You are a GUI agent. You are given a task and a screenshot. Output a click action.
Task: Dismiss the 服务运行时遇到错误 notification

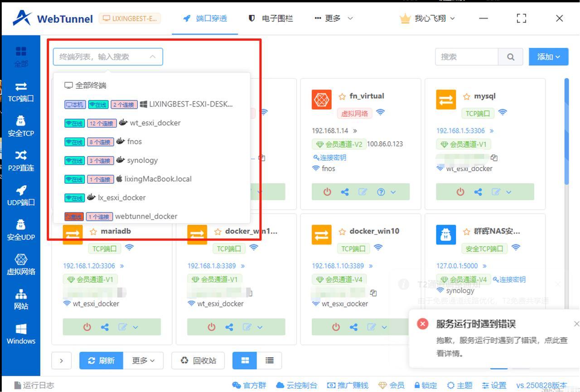576,324
